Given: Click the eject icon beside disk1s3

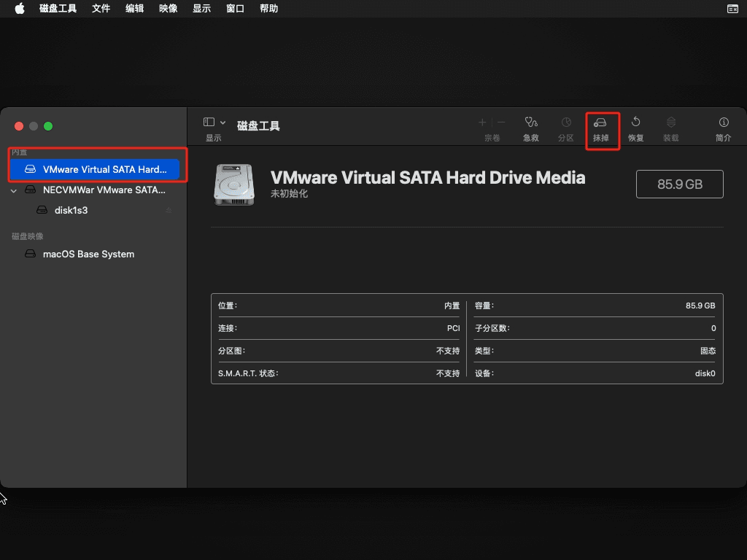Looking at the screenshot, I should pos(169,211).
